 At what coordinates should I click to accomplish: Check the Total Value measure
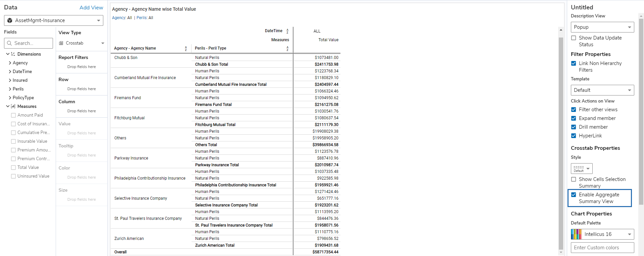click(13, 168)
